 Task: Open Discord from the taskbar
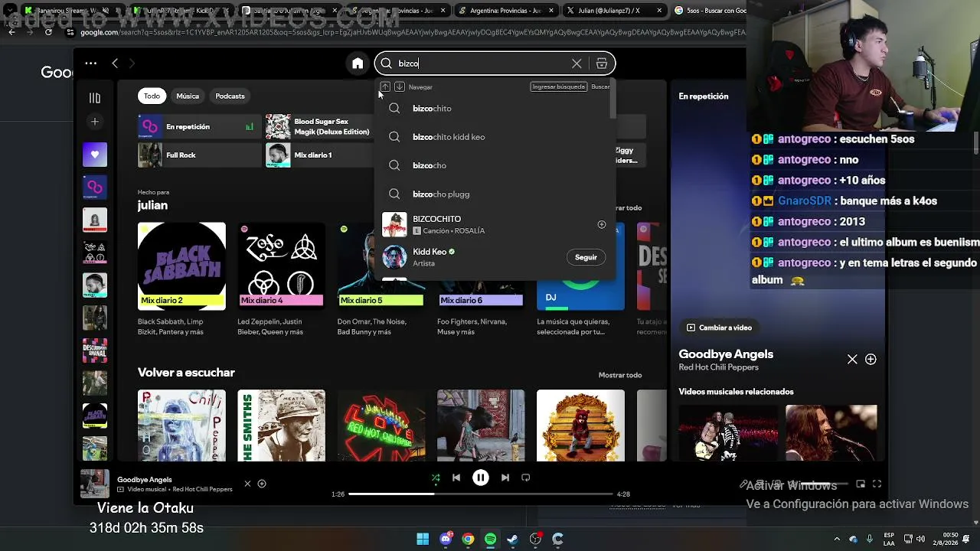pyautogui.click(x=446, y=540)
